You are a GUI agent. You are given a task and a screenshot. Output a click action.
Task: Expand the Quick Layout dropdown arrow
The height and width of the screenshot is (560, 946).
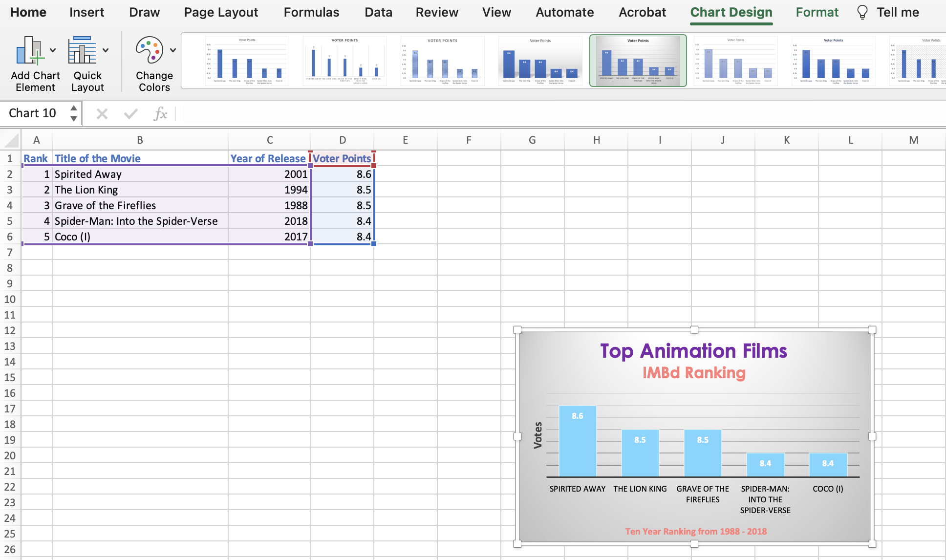(106, 50)
